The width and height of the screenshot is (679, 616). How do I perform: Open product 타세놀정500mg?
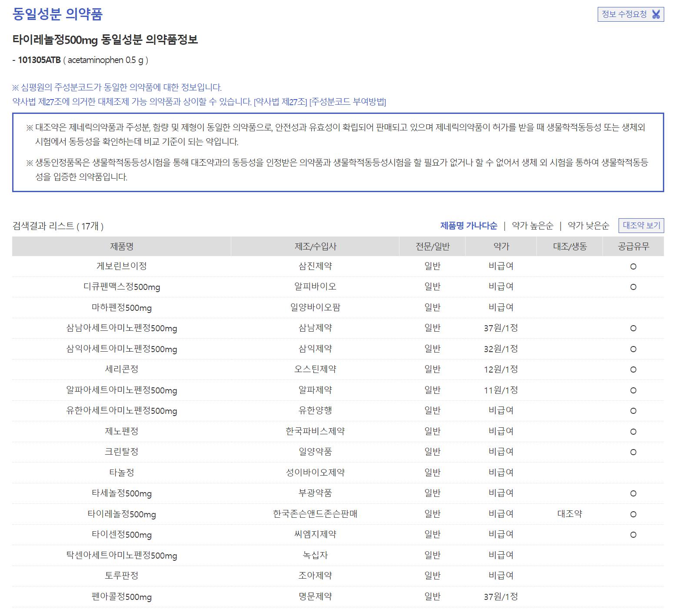(122, 493)
